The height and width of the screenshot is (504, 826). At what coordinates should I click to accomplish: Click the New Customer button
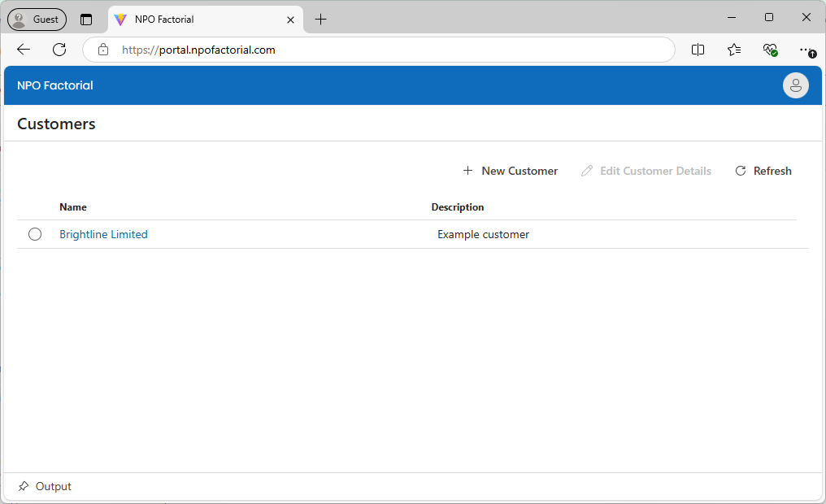tap(511, 171)
